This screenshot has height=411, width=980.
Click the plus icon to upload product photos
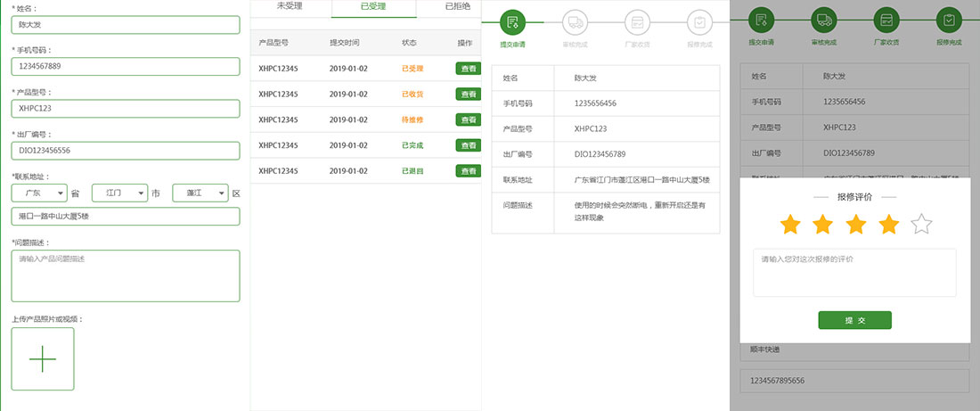tap(43, 358)
